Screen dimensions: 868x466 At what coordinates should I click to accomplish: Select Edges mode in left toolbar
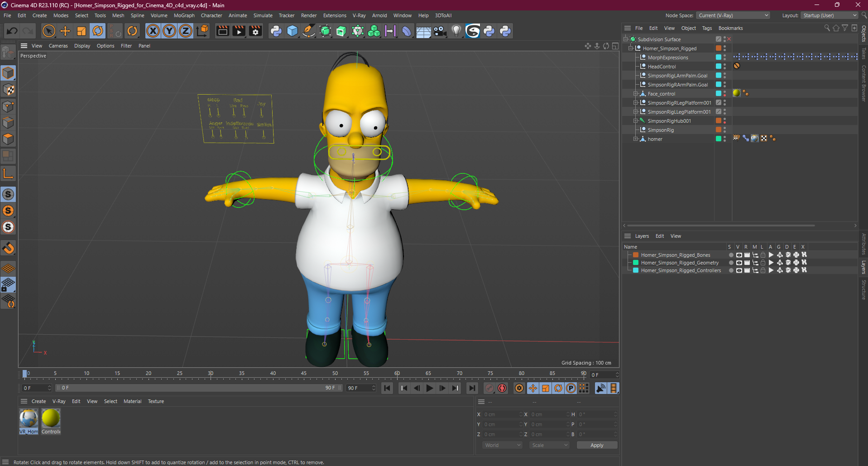point(9,123)
